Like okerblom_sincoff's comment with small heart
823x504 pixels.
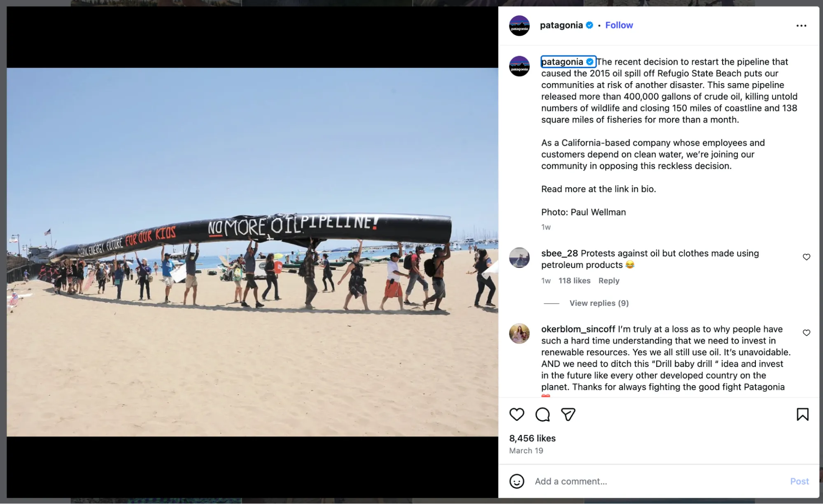pyautogui.click(x=807, y=333)
